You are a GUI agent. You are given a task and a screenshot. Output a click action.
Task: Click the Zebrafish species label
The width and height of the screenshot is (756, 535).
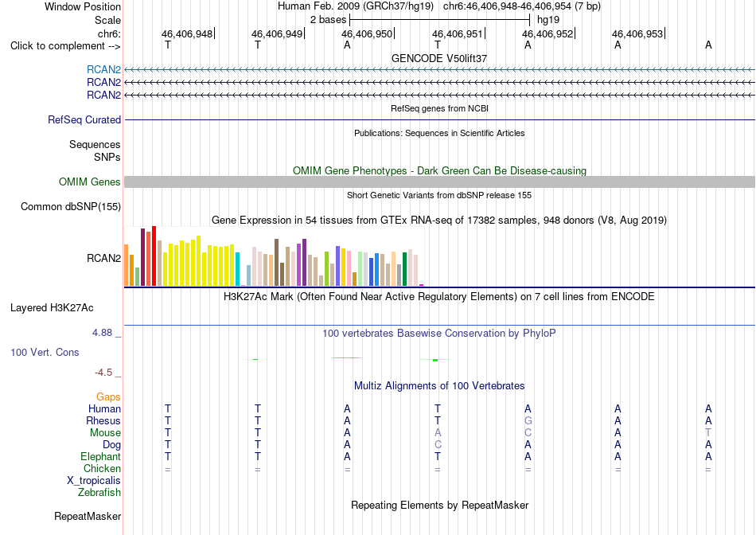coord(99,493)
